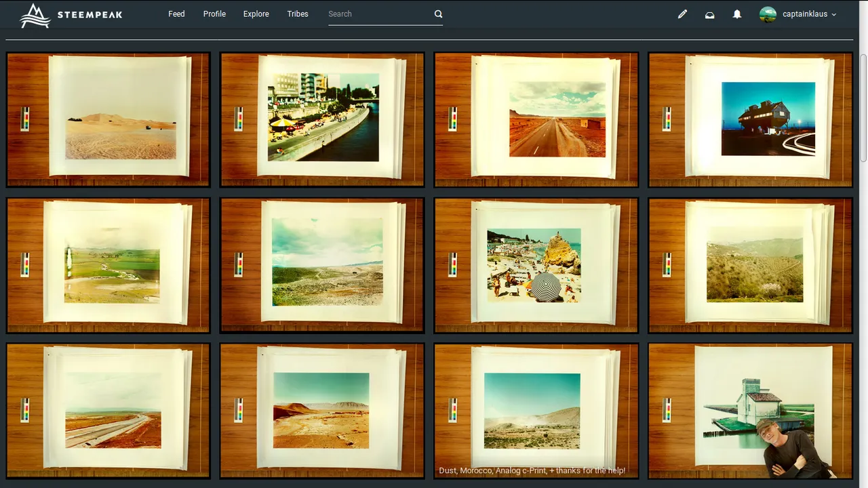Go to Feed
The image size is (868, 488).
click(x=176, y=14)
